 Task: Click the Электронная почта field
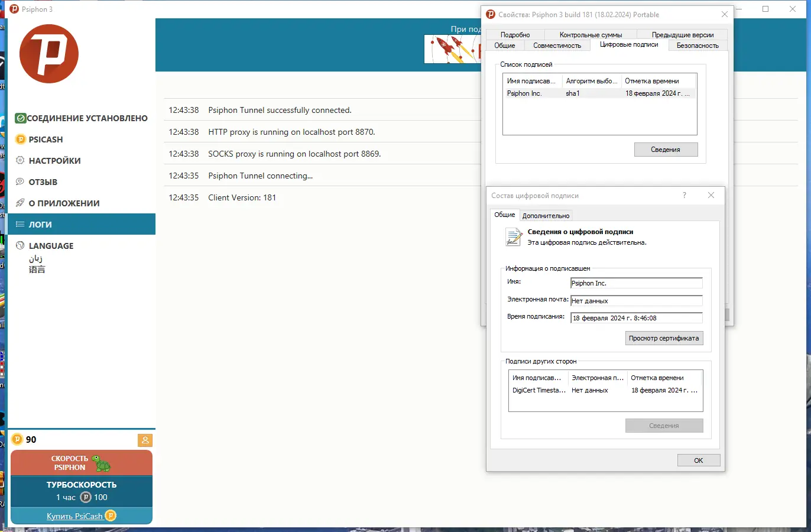coord(637,301)
